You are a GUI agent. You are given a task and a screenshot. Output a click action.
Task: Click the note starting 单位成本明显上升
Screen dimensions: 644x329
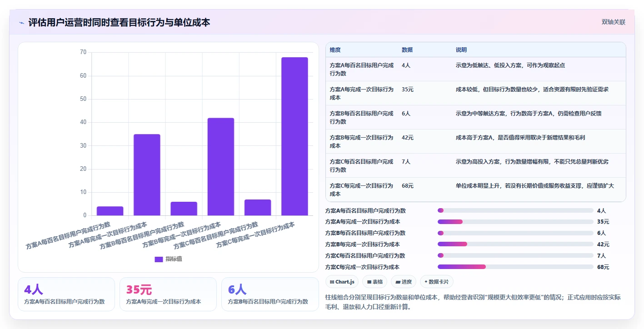tap(535, 186)
